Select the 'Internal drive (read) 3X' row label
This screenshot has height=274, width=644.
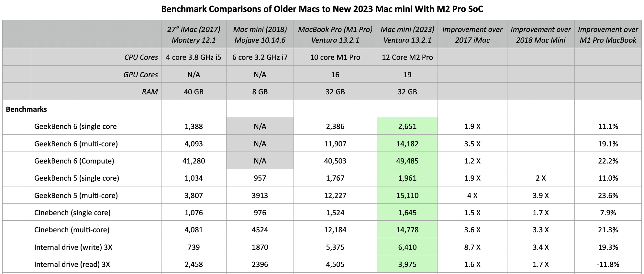(x=72, y=264)
